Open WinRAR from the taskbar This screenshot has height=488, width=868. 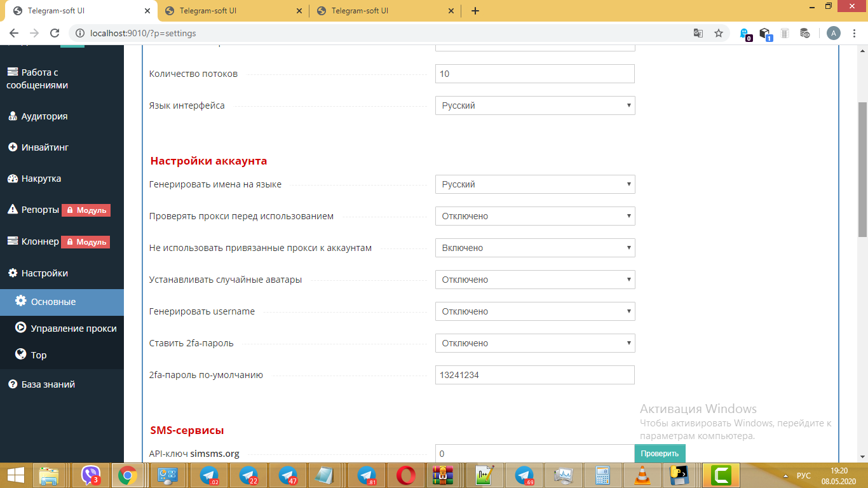click(442, 475)
